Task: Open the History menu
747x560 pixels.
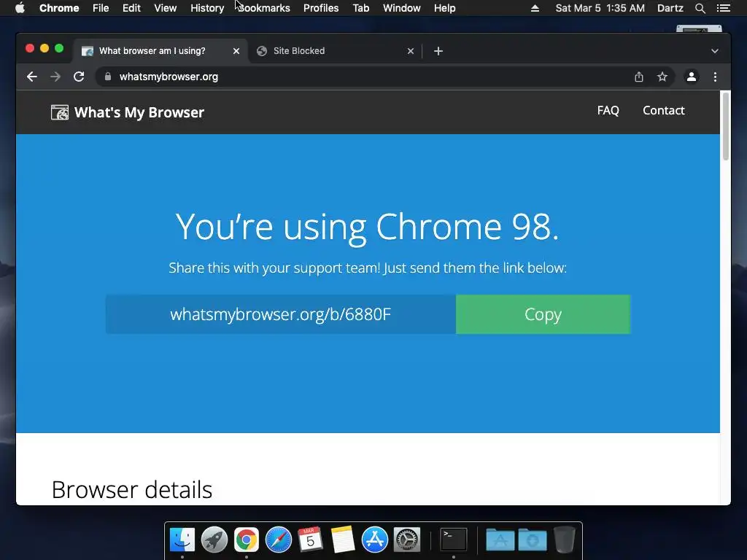Action: coord(207,8)
